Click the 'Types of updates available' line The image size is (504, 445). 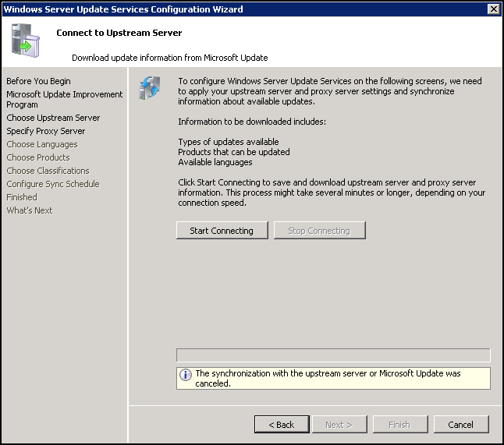tap(229, 142)
